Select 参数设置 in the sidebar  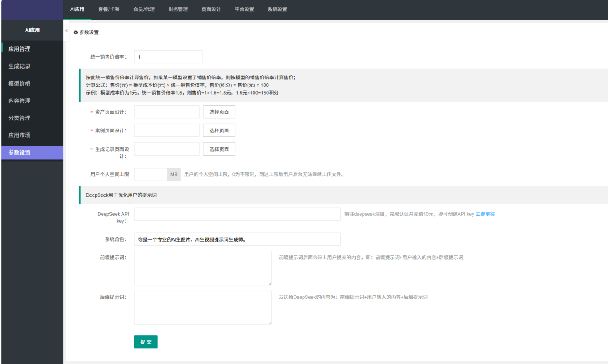(x=33, y=152)
